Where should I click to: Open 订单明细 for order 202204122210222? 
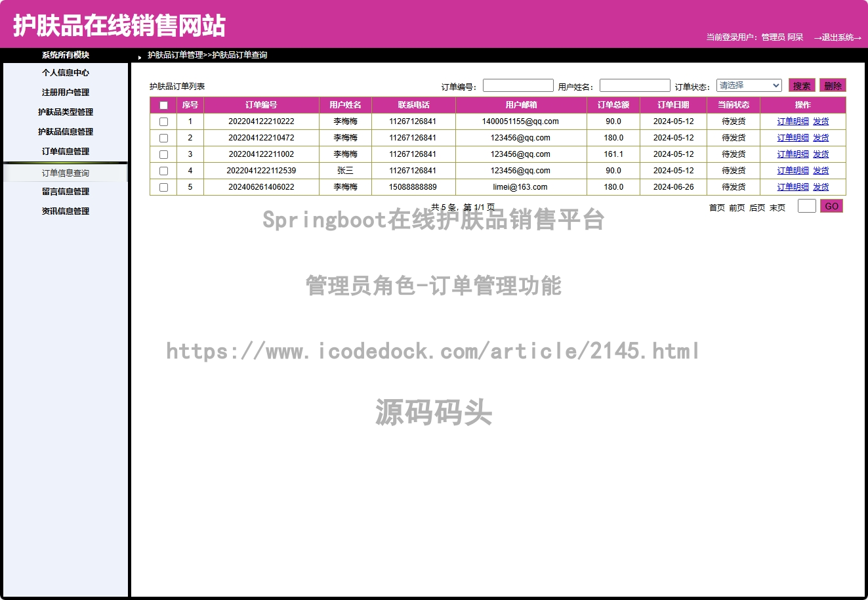(793, 121)
